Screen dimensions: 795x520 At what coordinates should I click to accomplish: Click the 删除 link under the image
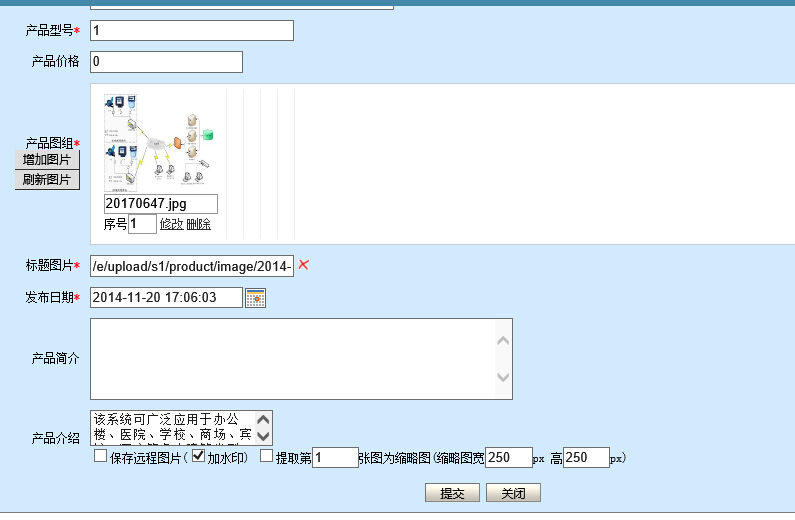(198, 225)
